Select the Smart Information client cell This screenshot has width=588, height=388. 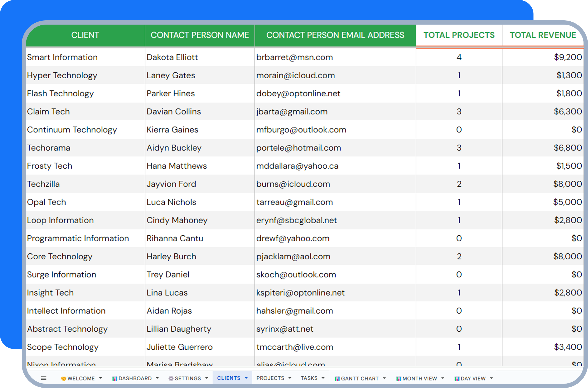click(x=85, y=57)
